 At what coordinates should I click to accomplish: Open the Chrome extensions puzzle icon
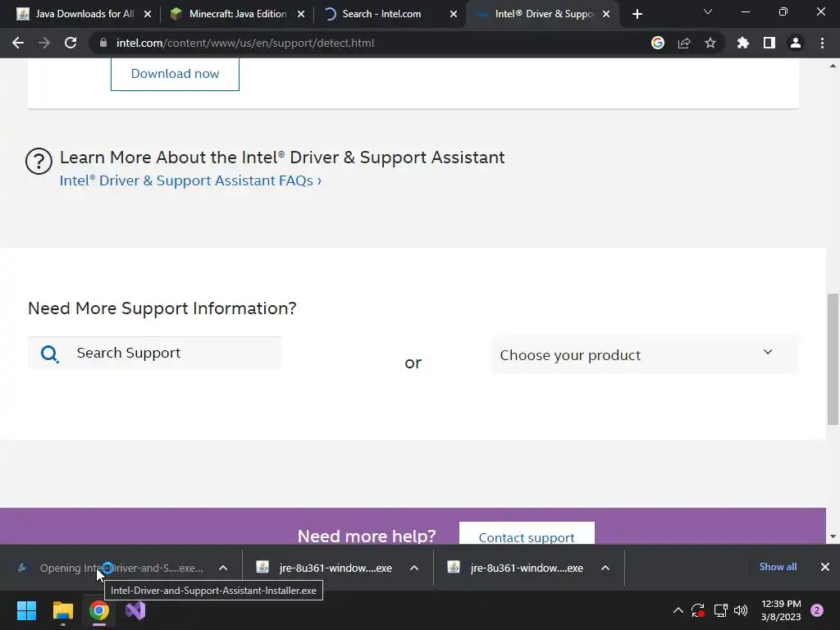[x=743, y=43]
